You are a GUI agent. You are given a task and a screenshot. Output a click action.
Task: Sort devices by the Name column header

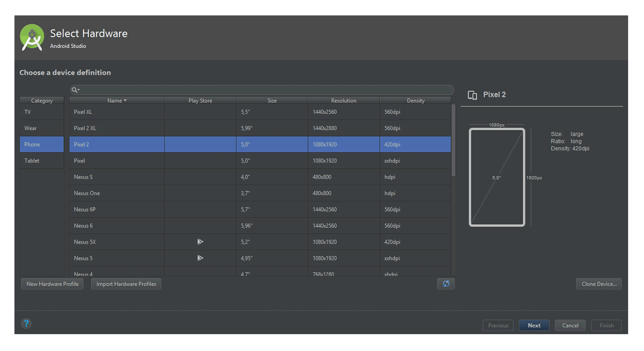pyautogui.click(x=117, y=100)
